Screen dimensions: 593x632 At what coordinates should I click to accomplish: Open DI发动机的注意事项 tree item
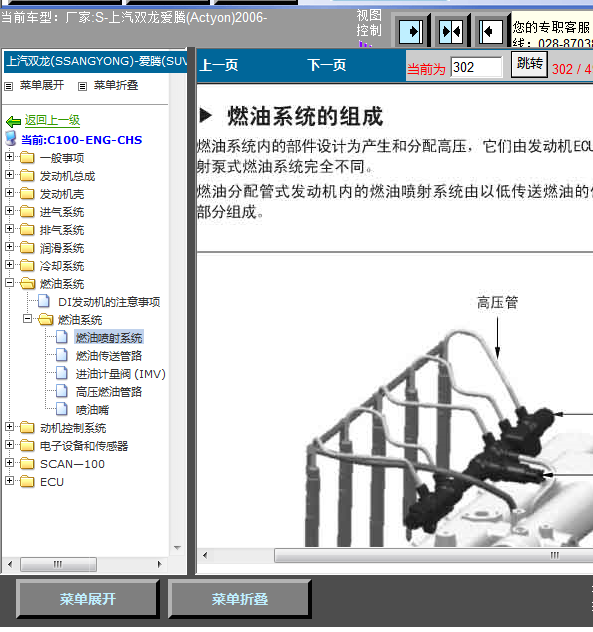[x=109, y=301]
